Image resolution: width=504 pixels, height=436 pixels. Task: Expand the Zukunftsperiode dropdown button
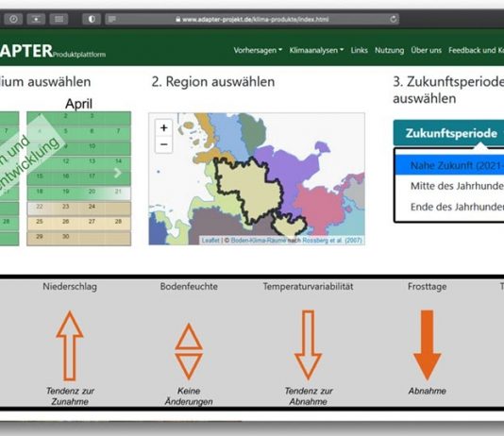[449, 133]
